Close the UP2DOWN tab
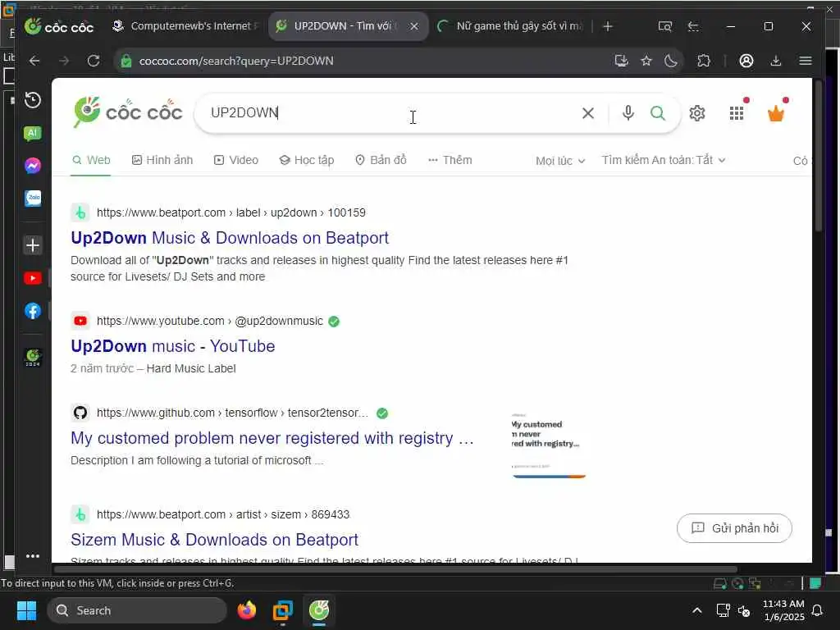Screen dimensions: 840x630 coord(413,26)
